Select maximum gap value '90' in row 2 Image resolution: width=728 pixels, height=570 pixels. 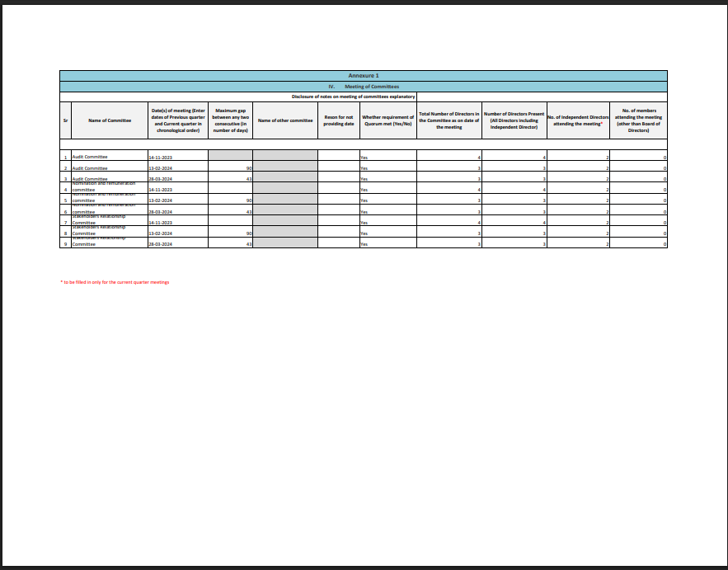tap(249, 168)
